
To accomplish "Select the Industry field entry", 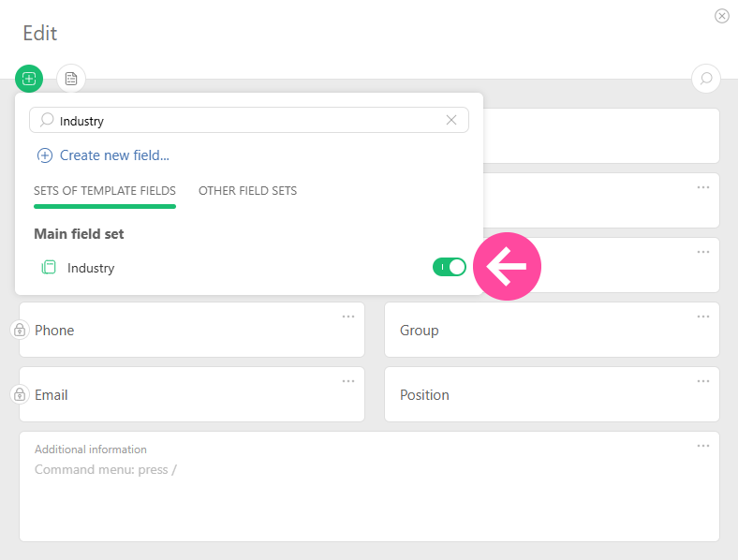I will click(x=91, y=268).
